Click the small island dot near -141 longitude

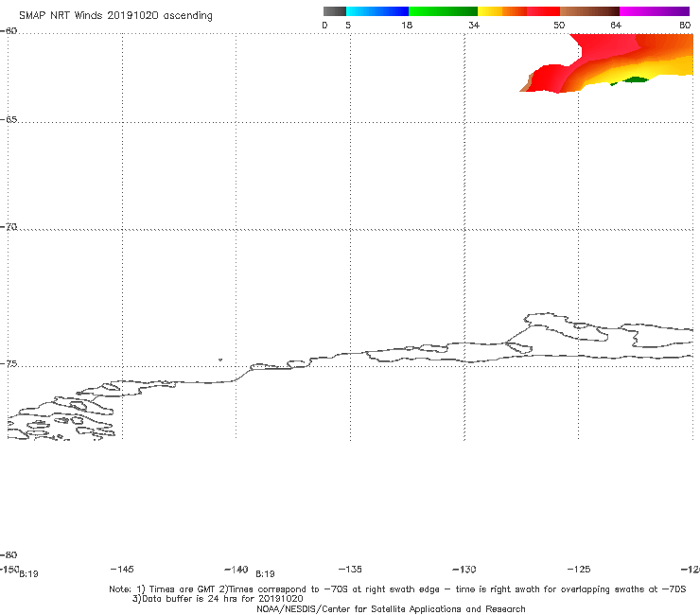(220, 360)
